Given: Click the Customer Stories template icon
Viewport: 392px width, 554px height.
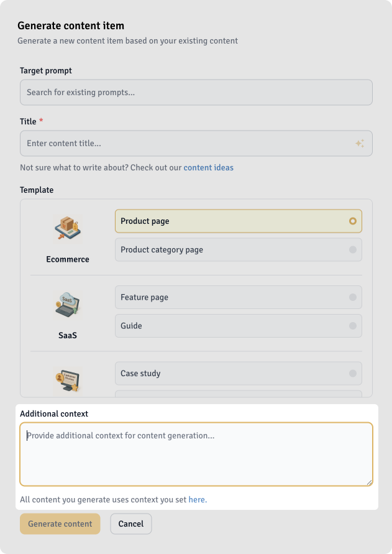Looking at the screenshot, I should [x=67, y=380].
